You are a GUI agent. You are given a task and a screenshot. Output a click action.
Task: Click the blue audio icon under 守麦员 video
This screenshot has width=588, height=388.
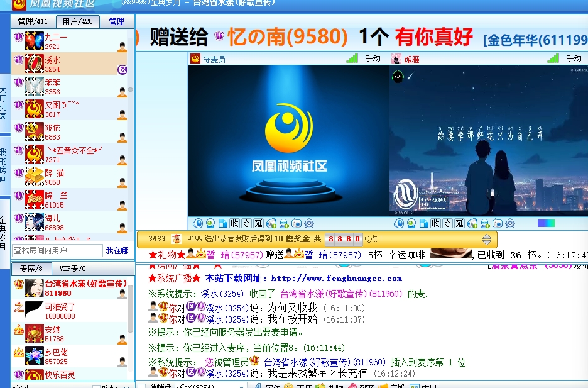coord(198,224)
